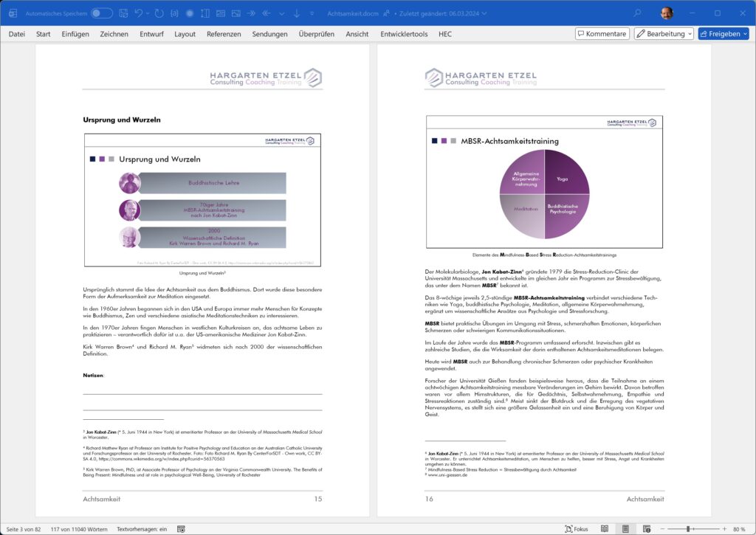Switch to Read Mode view icon
756x535 pixels.
click(605, 529)
